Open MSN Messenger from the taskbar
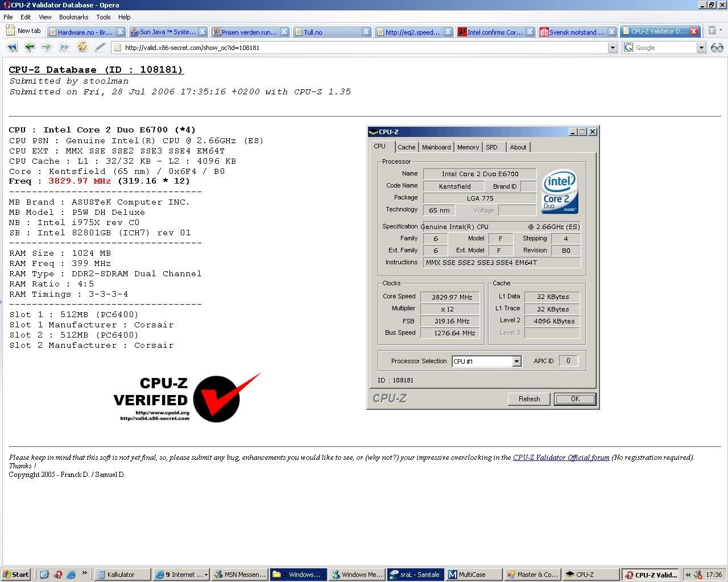 tap(239, 575)
